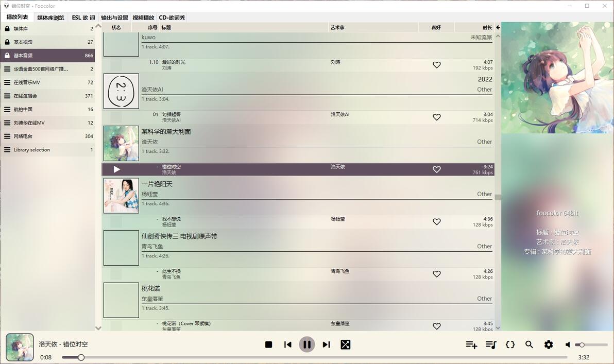Toggle shuffle playback mode

click(345, 344)
